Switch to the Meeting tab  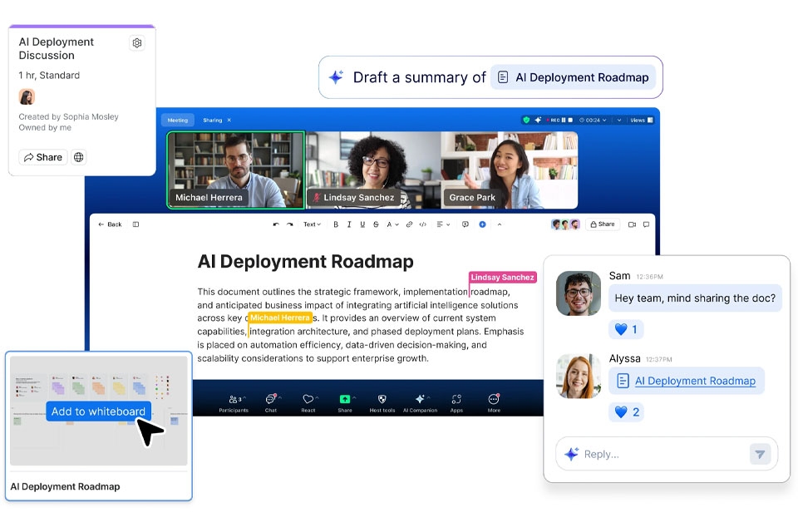(x=178, y=121)
